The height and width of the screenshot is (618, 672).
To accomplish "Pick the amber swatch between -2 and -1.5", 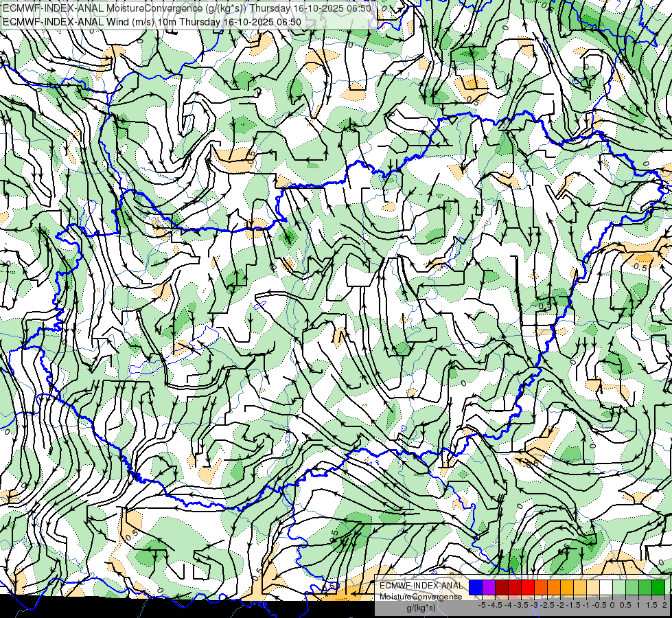I will [x=567, y=588].
